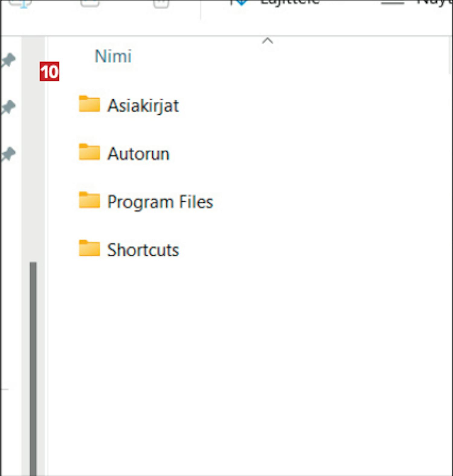Click the Asiakirjat folder icon
Viewport: 453px width, 476px height.
(89, 104)
